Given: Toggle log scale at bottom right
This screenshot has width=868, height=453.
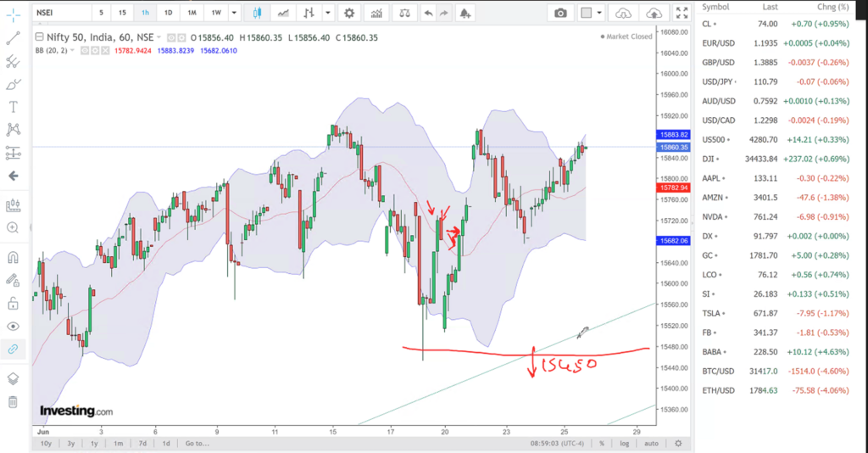Looking at the screenshot, I should 624,443.
